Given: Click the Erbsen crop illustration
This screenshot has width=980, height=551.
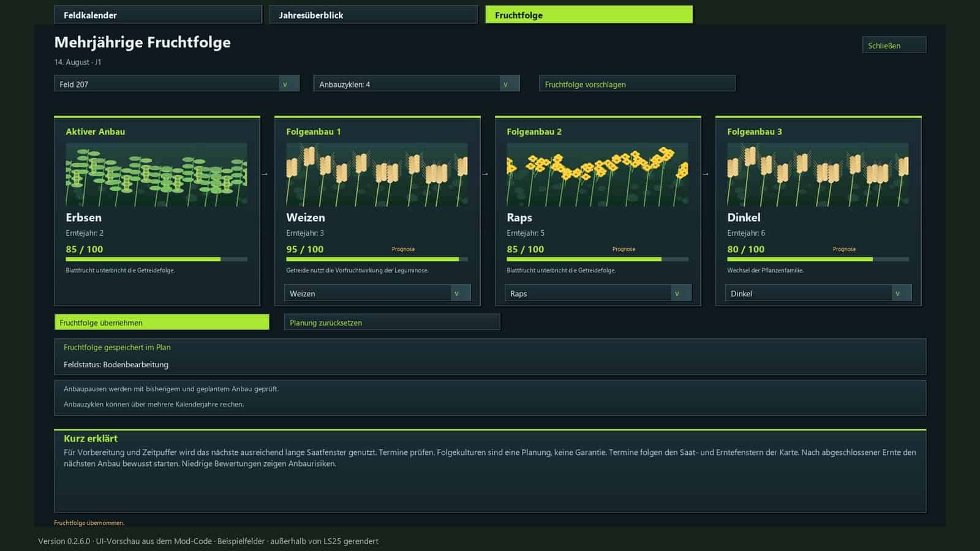Looking at the screenshot, I should (157, 175).
